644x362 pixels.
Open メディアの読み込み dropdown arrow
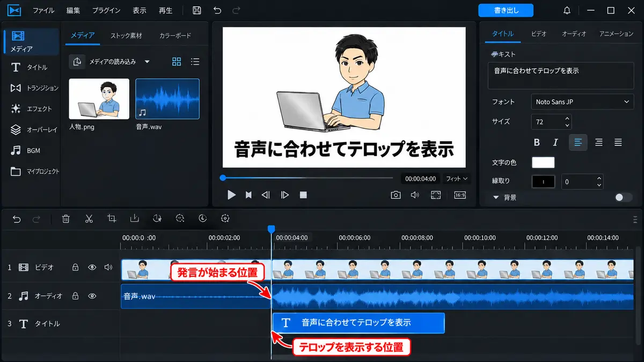pos(147,62)
